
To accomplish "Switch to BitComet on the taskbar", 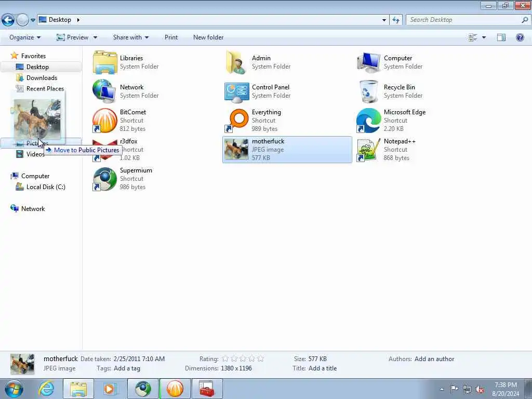I will point(175,389).
